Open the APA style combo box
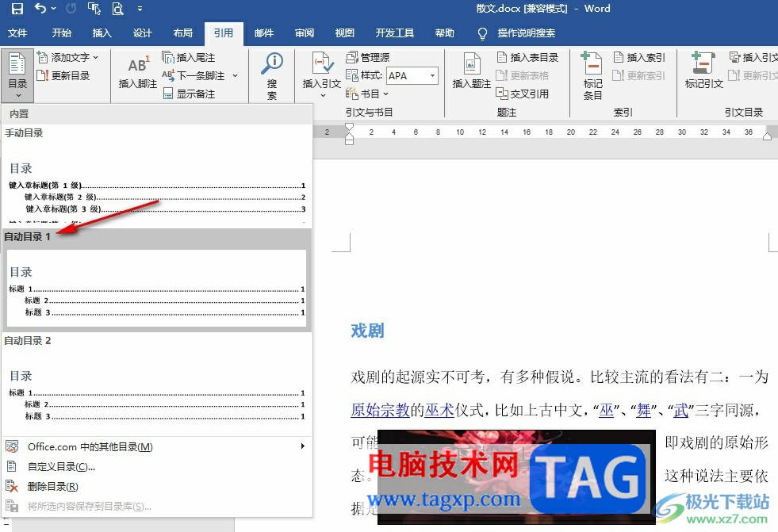This screenshot has width=778, height=532. point(412,76)
